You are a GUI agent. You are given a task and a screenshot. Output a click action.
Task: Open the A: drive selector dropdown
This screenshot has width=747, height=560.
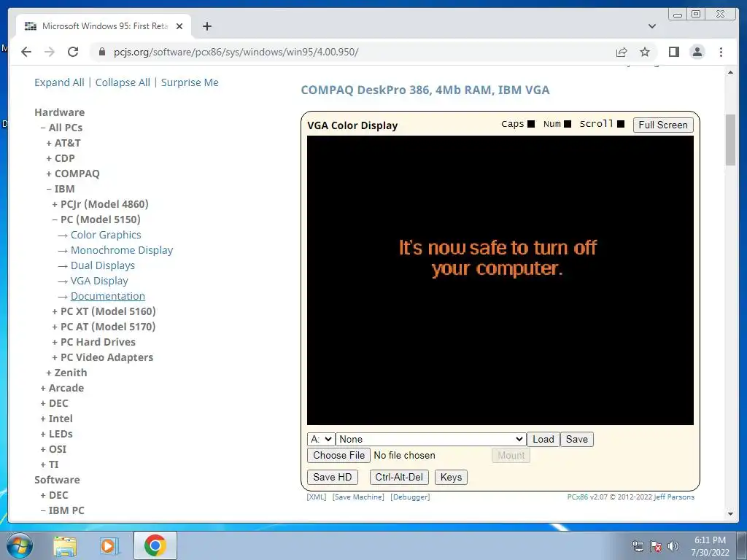(321, 439)
